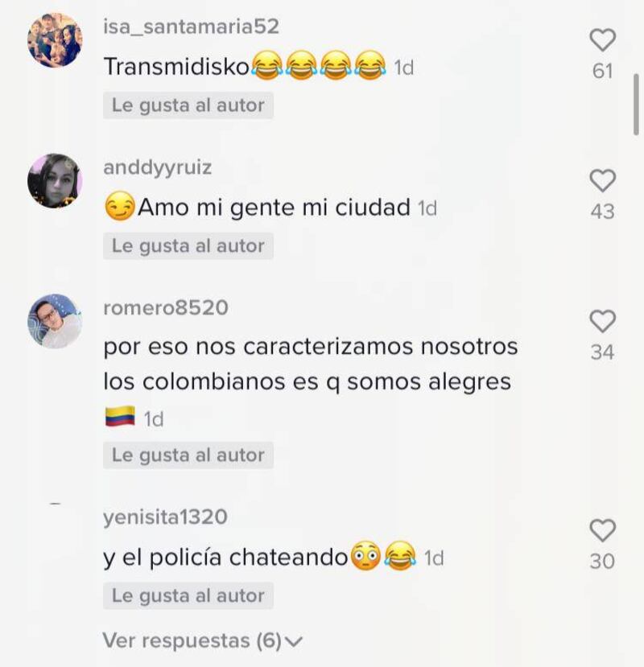644x667 pixels.
Task: View romero8520's profile avatar
Action: 55,321
